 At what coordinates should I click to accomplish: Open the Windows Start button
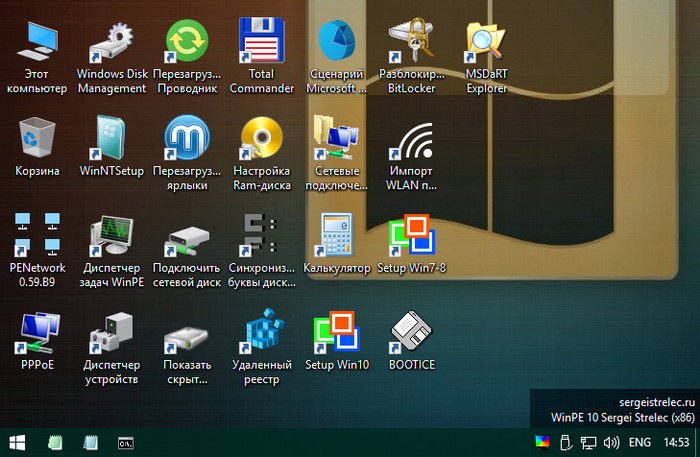(17, 443)
